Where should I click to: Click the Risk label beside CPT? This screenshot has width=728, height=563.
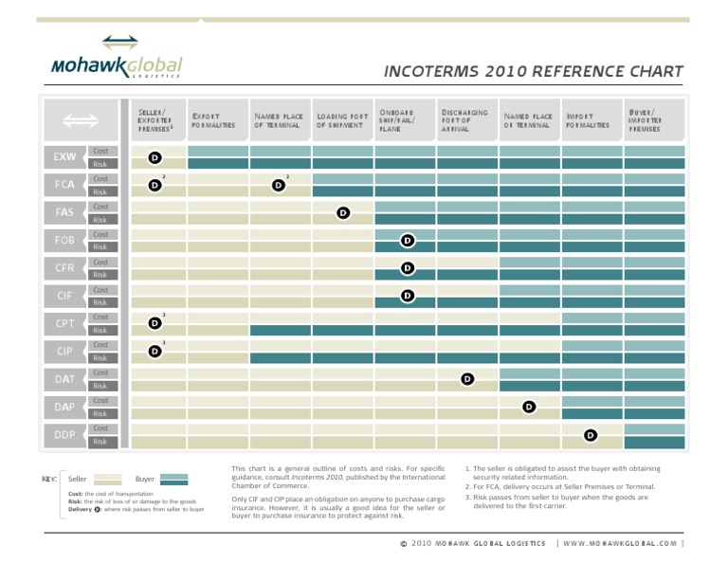102,331
